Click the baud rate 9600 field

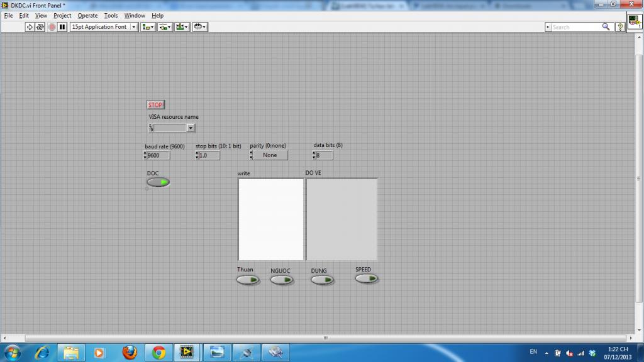tap(158, 156)
